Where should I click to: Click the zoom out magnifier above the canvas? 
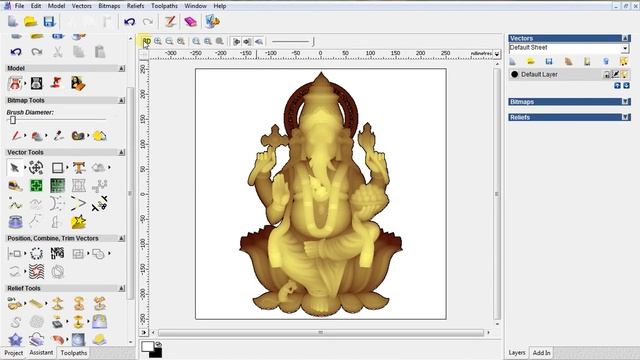[x=169, y=41]
